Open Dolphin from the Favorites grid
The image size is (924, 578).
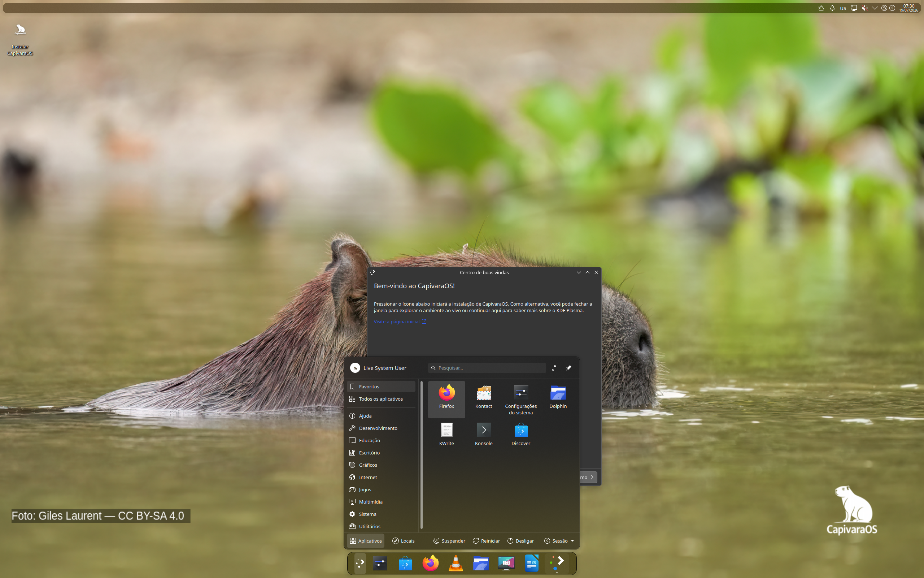click(x=558, y=399)
